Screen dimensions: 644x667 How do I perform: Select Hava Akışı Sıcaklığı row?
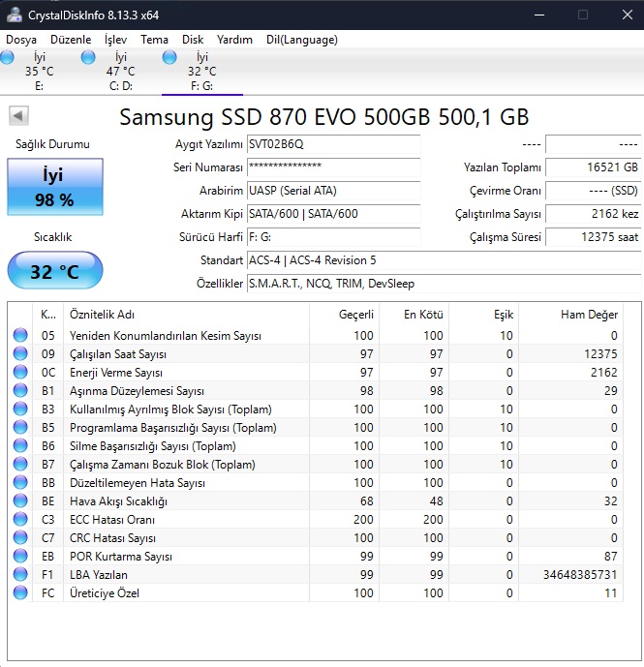tap(316, 500)
